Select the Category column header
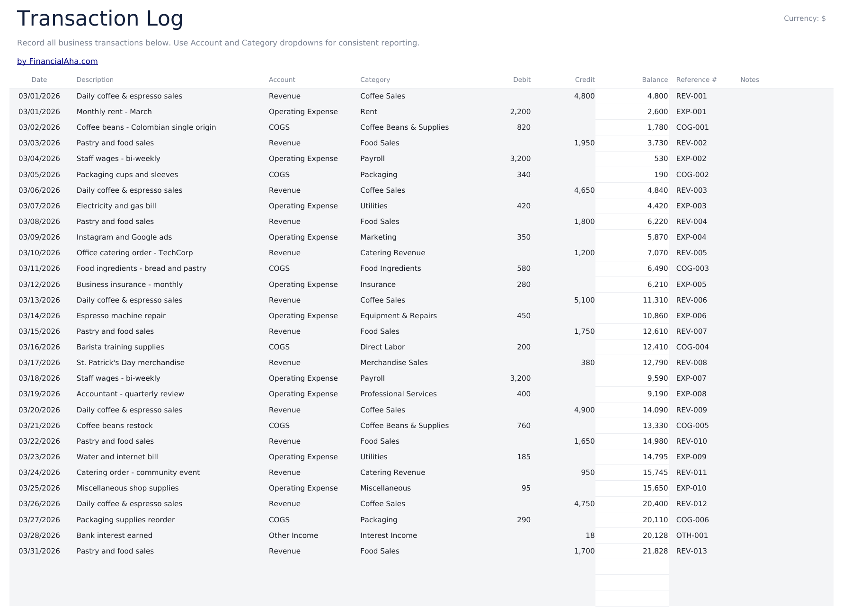This screenshot has width=843, height=616. coord(375,80)
